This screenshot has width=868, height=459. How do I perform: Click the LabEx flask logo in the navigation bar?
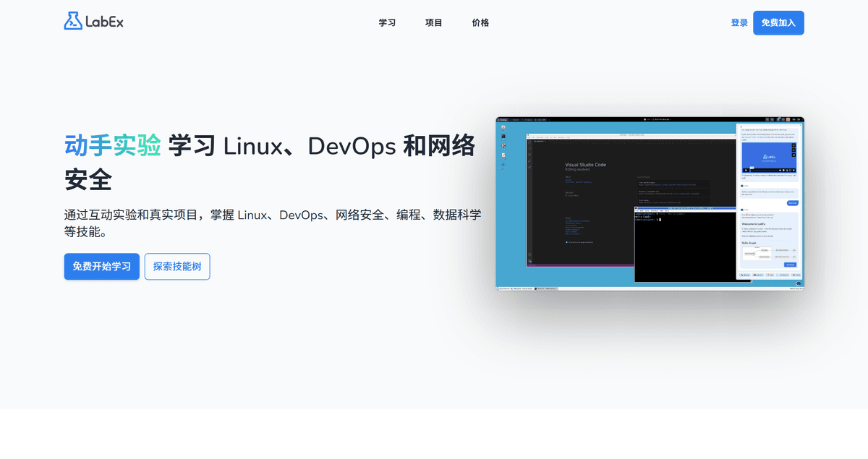72,22
